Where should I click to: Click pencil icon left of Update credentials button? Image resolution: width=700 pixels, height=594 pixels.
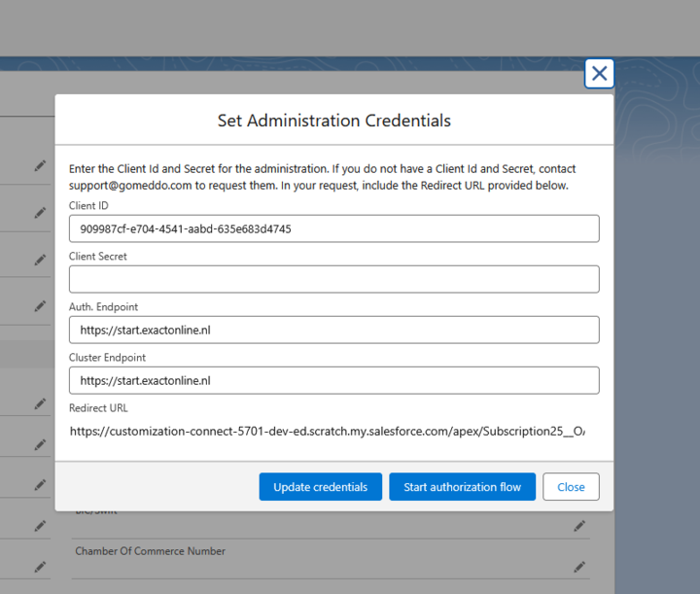[40, 485]
